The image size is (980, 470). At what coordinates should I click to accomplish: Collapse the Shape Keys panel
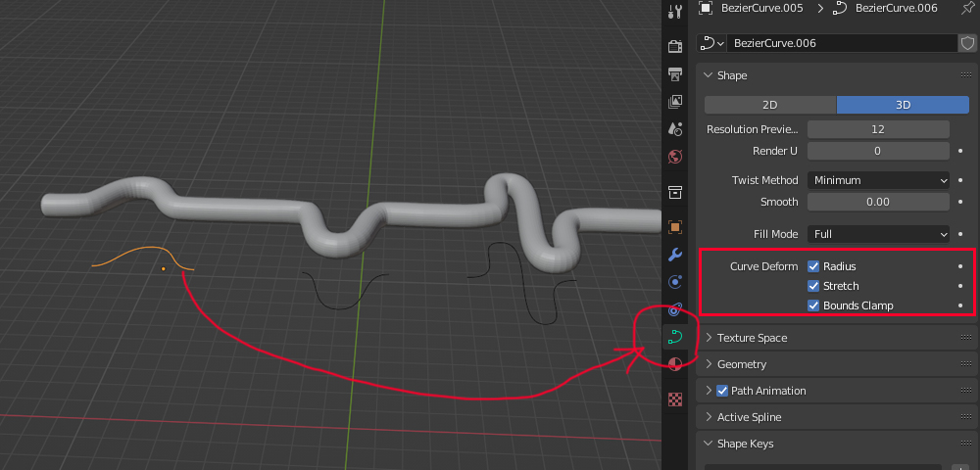(x=709, y=444)
